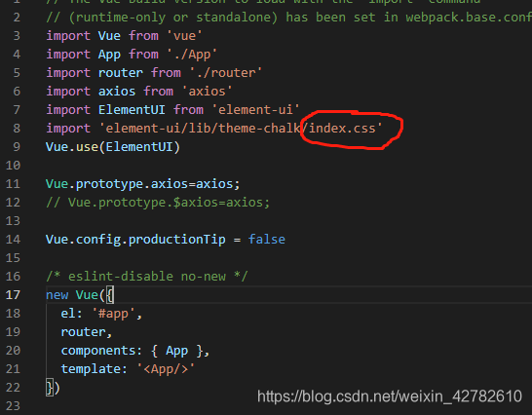Click '<App/>' template string
Viewport: 532px width, 415px height.
166,369
